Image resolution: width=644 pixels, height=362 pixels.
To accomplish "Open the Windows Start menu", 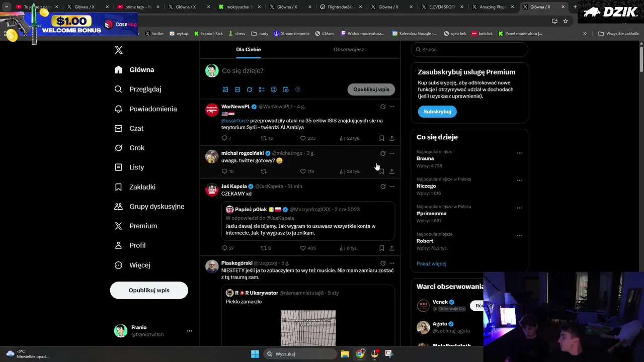I will point(255,354).
